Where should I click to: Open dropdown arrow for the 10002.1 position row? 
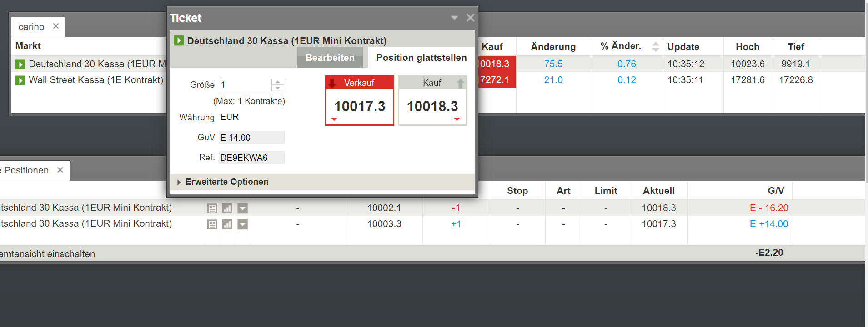coord(243,208)
